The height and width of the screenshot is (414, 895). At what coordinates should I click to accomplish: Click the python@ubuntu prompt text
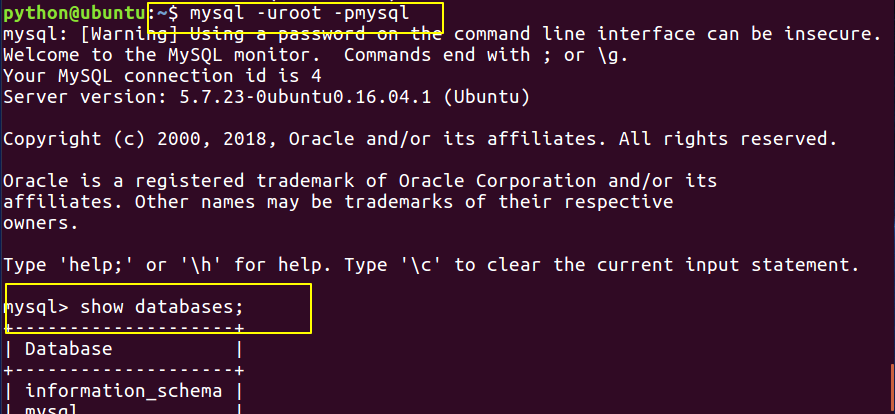click(x=74, y=13)
